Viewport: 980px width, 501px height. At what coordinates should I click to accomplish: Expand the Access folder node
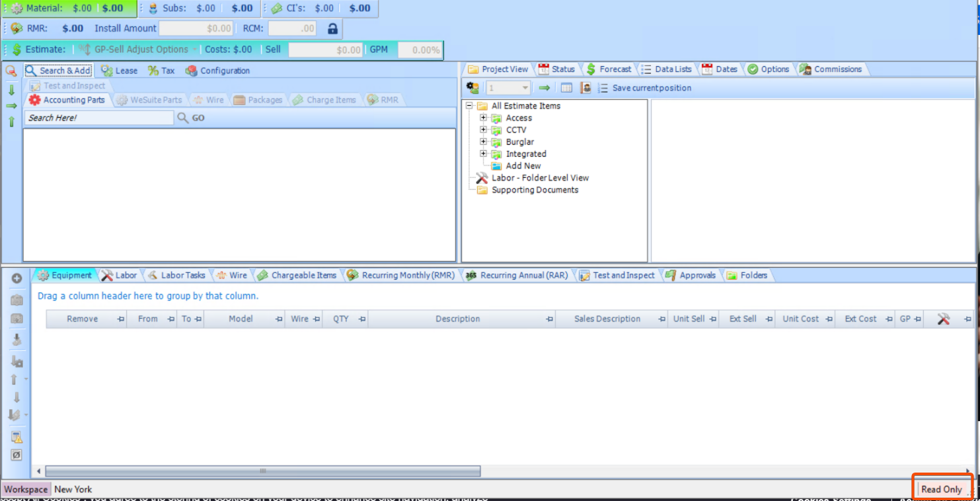[483, 118]
